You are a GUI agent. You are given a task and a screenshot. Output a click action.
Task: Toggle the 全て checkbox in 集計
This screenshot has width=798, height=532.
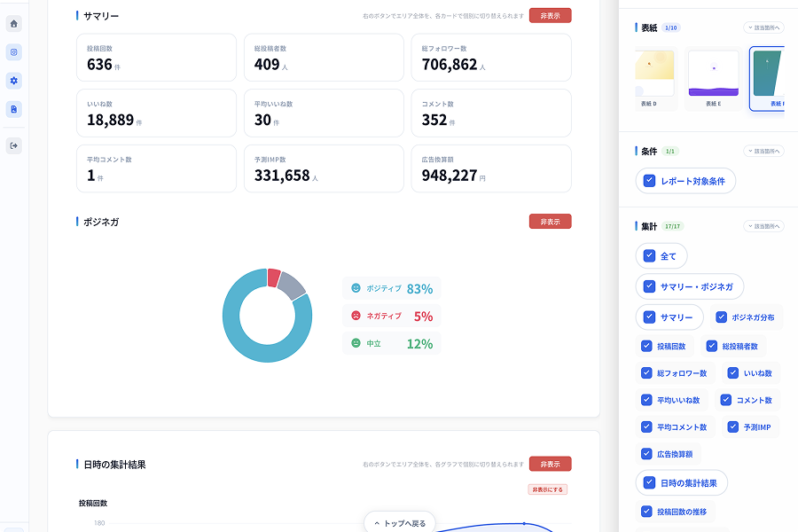point(650,256)
